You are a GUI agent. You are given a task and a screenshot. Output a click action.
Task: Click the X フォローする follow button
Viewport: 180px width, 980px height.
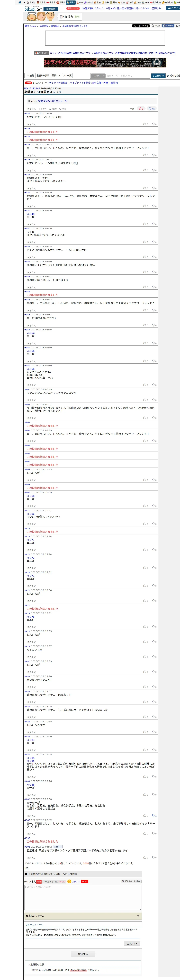(x=141, y=26)
